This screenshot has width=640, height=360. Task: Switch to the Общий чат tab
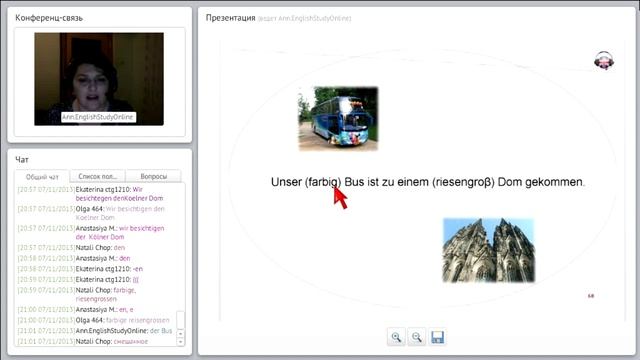point(42,177)
